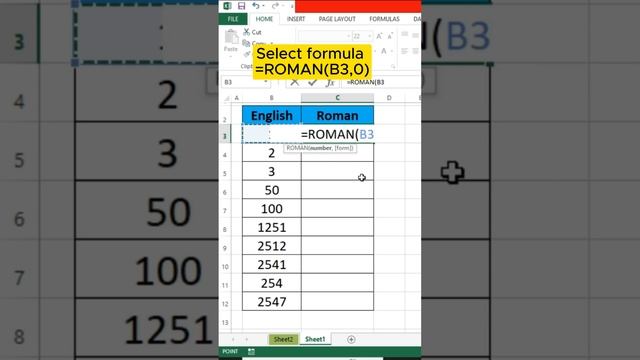The image size is (640, 360).
Task: Open the font color dropdown arrow
Action: [x=391, y=51]
